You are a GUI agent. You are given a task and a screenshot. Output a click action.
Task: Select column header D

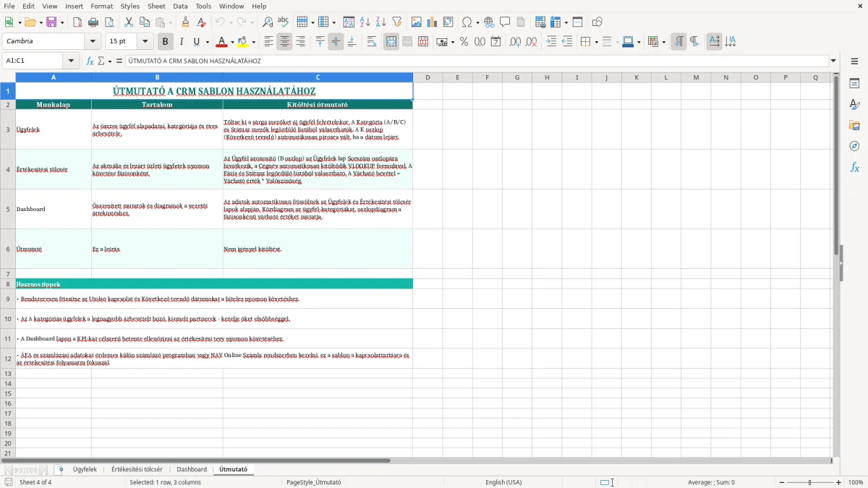(427, 77)
